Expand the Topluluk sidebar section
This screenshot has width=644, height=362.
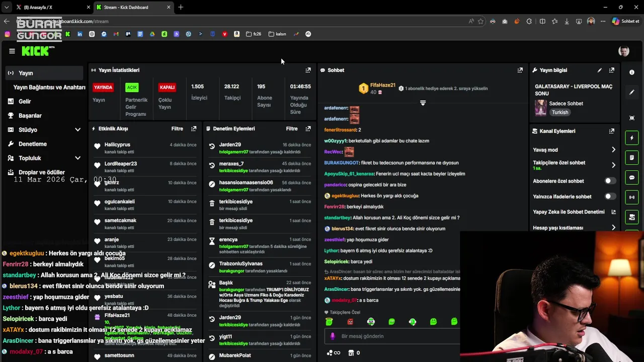point(77,158)
